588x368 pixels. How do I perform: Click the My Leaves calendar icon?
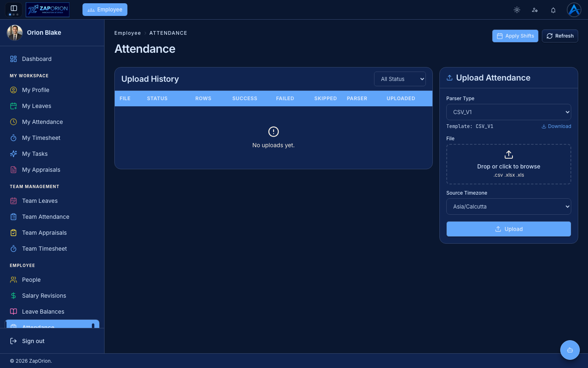[x=13, y=106]
